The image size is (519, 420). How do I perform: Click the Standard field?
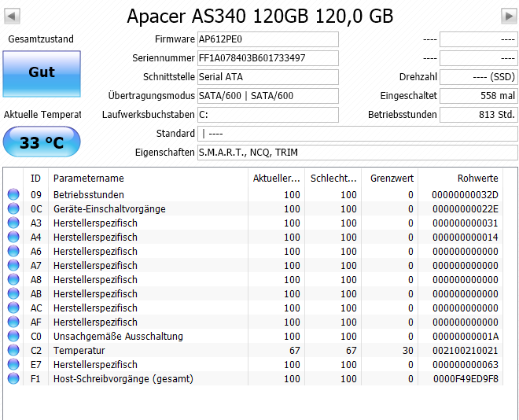pyautogui.click(x=358, y=134)
